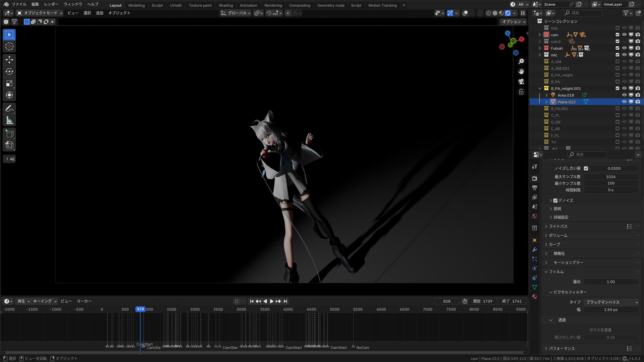Activate the Transform tool

pyautogui.click(x=9, y=95)
